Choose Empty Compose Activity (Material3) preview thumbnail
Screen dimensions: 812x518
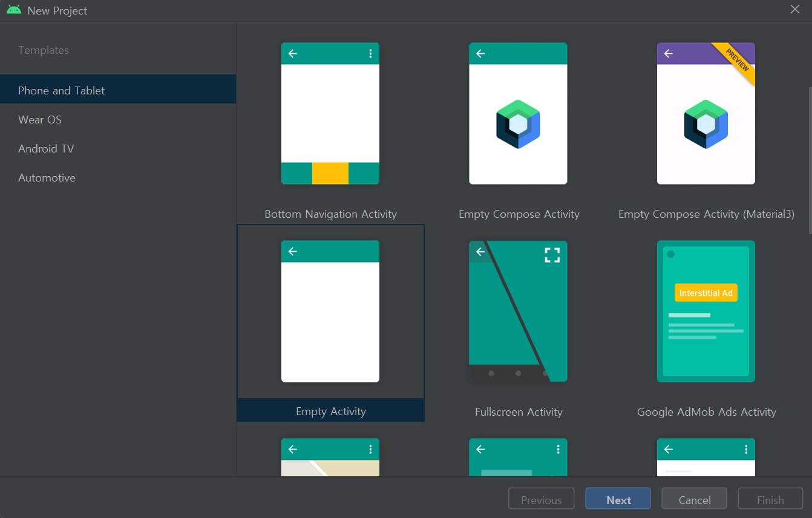(x=706, y=113)
